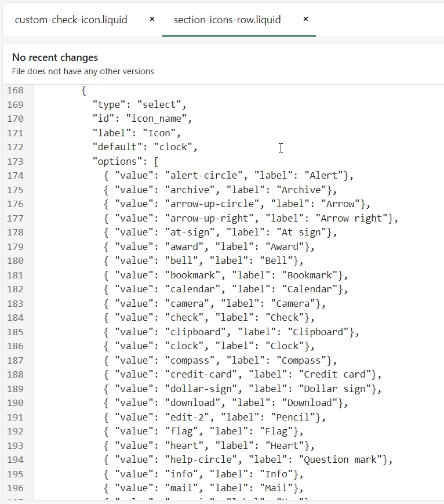Viewport: 444px width, 504px height.
Task: Click the "default": "clock" line
Action: click(x=145, y=147)
